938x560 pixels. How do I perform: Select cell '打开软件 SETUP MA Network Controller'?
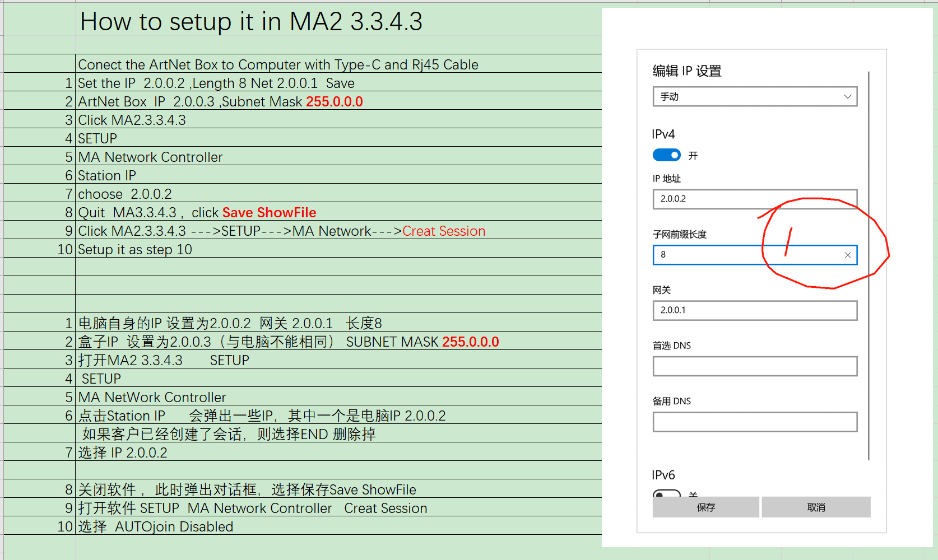tap(338, 507)
